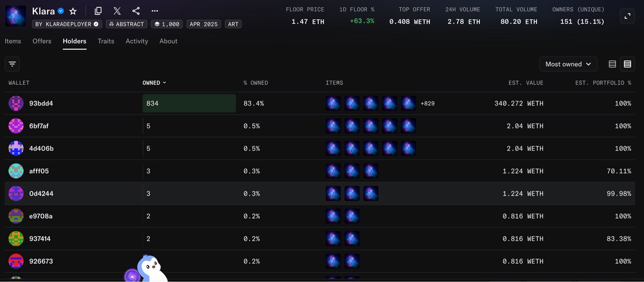The image size is (644, 282).
Task: Click the 83.38% portfolio value
Action: 619,239
